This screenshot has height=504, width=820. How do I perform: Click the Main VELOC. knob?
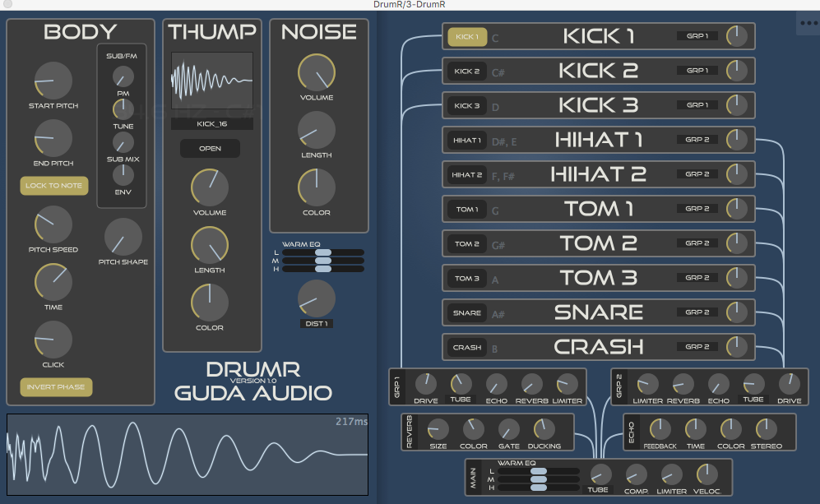click(706, 474)
